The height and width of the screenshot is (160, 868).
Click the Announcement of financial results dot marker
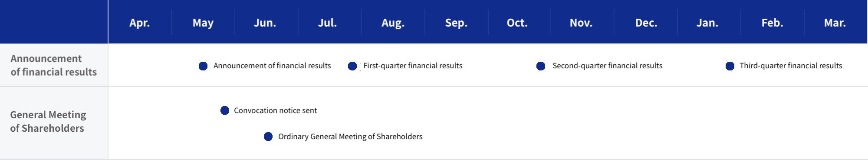click(203, 66)
